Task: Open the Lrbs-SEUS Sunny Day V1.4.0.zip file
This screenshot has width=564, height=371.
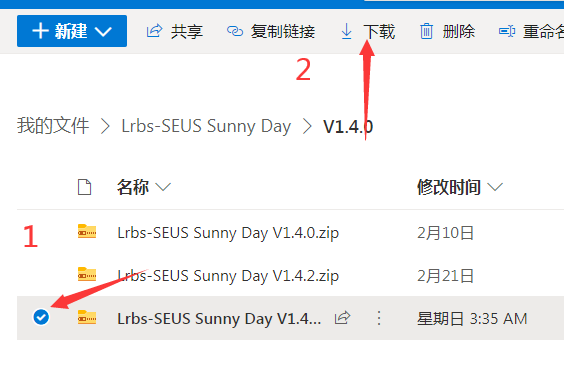Action: pos(228,233)
